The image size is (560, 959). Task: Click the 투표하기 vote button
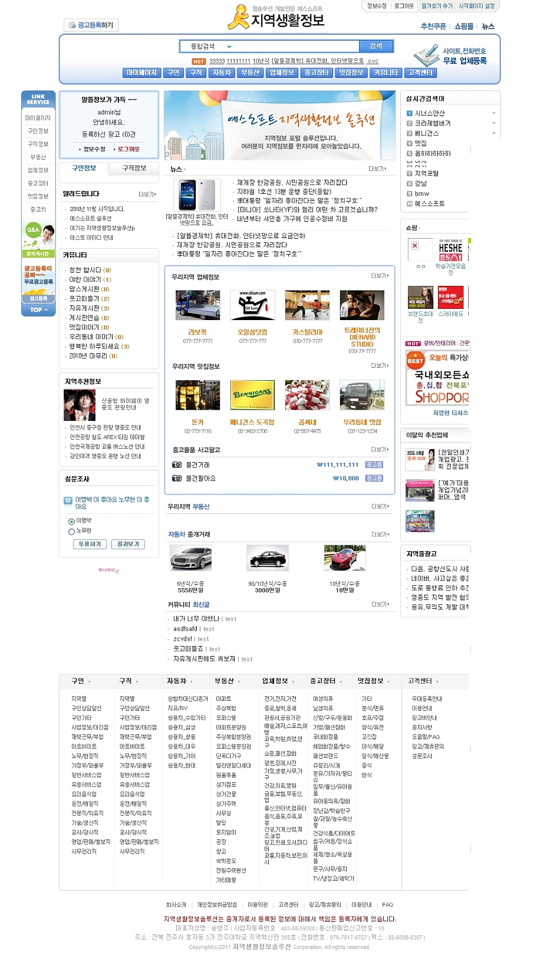(x=90, y=544)
